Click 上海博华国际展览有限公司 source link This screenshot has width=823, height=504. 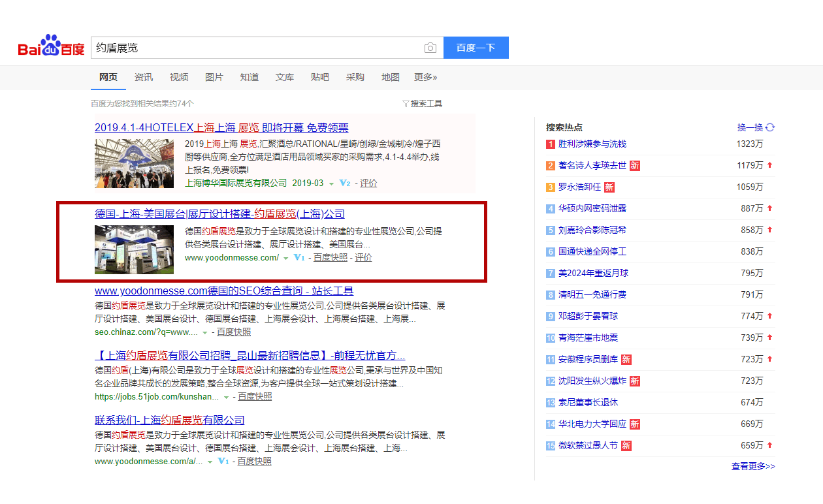click(x=236, y=183)
